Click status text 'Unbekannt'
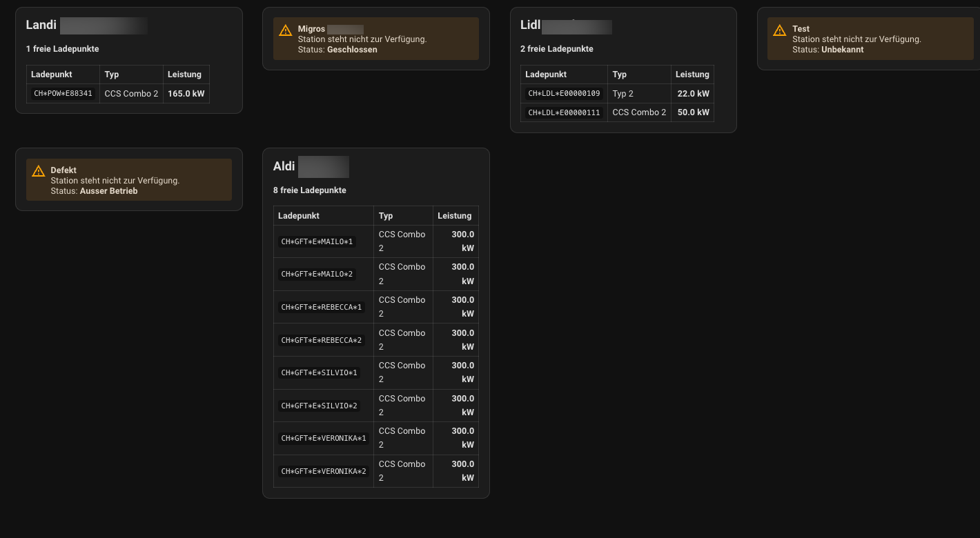 [842, 50]
